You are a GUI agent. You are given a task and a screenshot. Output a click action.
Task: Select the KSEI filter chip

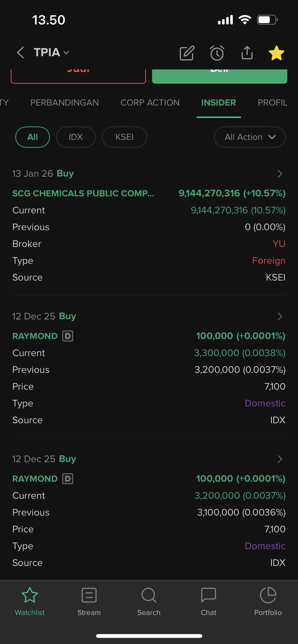click(124, 137)
